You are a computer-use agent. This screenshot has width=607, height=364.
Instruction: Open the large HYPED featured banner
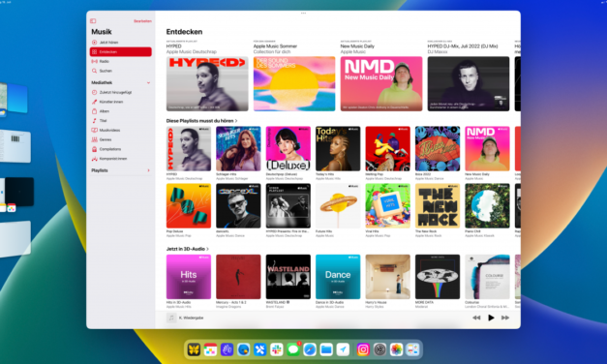[x=207, y=83]
